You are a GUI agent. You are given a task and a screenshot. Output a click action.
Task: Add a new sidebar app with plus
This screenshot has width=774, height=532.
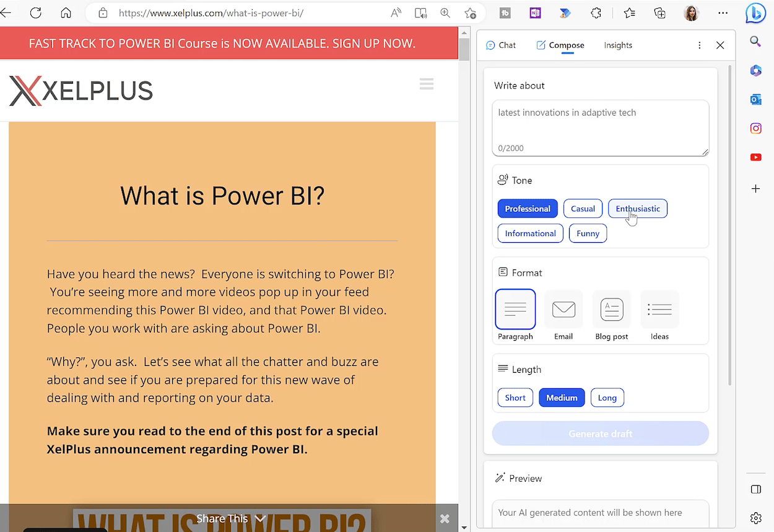tap(755, 188)
